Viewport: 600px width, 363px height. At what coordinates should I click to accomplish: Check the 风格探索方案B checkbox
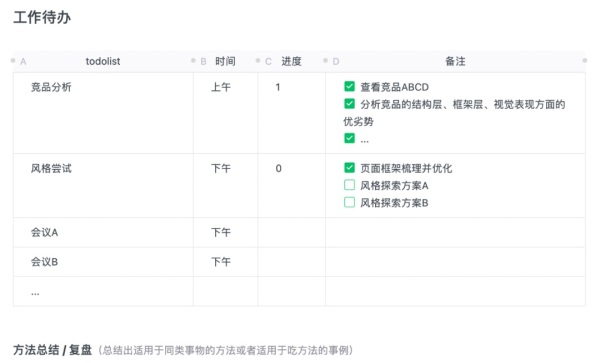349,202
